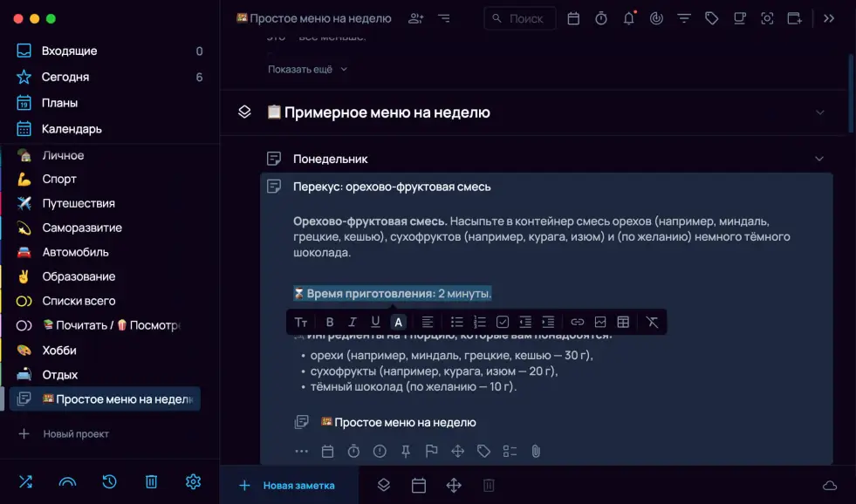
Task: Click the Новая заметка button
Action: click(288, 486)
